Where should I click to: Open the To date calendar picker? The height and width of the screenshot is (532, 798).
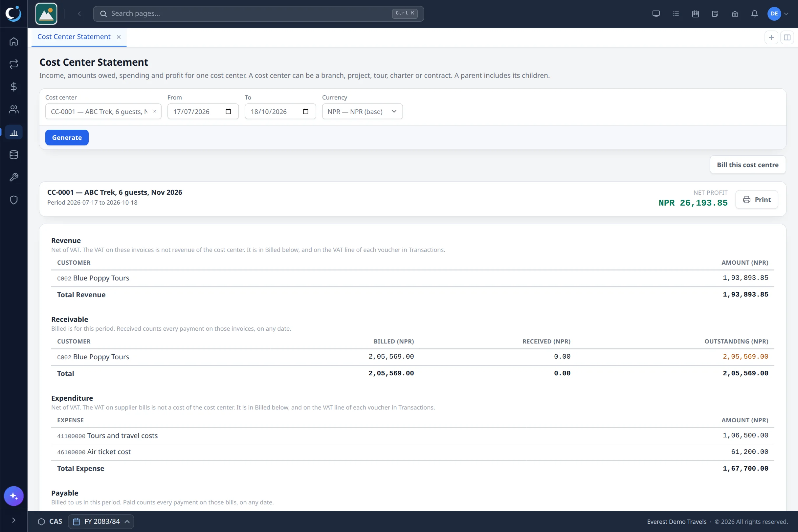point(305,112)
